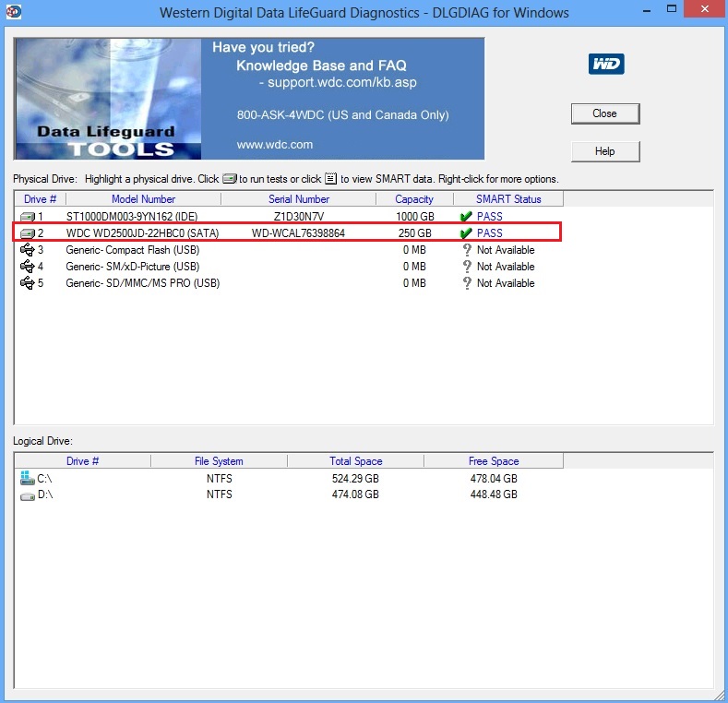Click 0 MB capacity for Compact Flash

[x=414, y=250]
